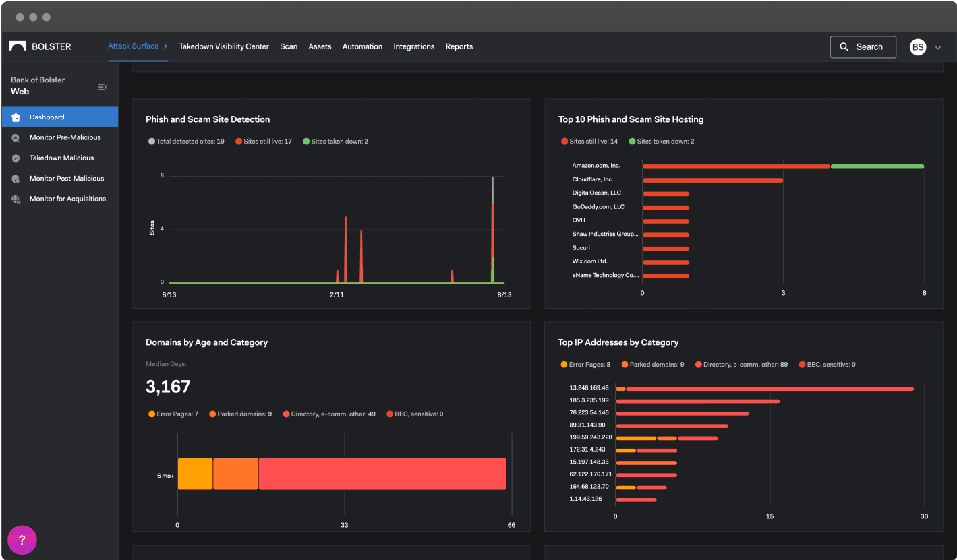Toggle Sites taken down legend in detection chart
Image resolution: width=957 pixels, height=560 pixels.
[335, 142]
